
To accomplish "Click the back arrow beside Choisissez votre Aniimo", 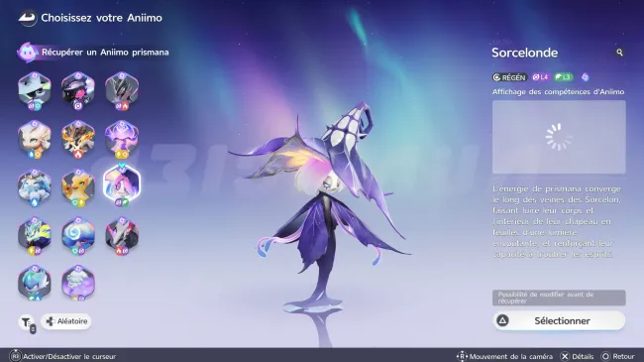I will coord(28,18).
